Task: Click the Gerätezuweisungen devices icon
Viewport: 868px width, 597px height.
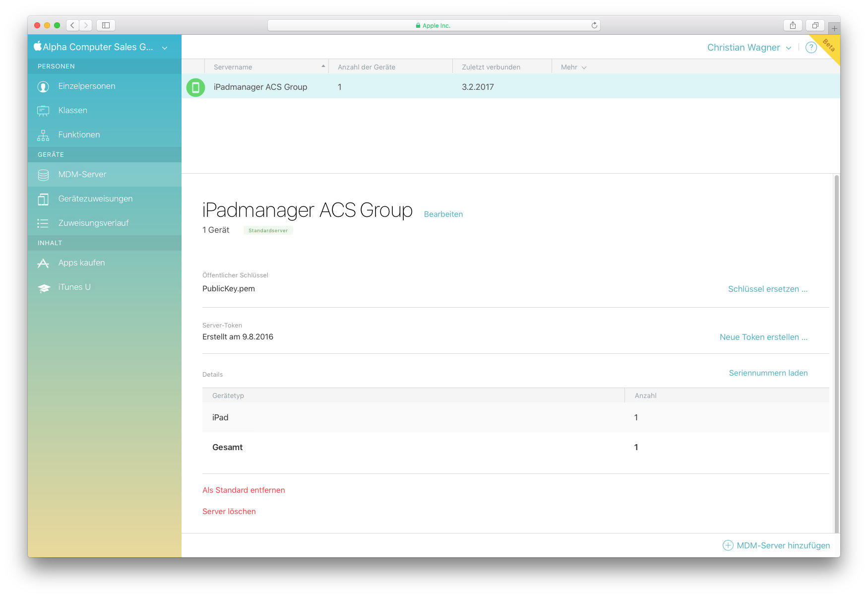Action: point(43,199)
